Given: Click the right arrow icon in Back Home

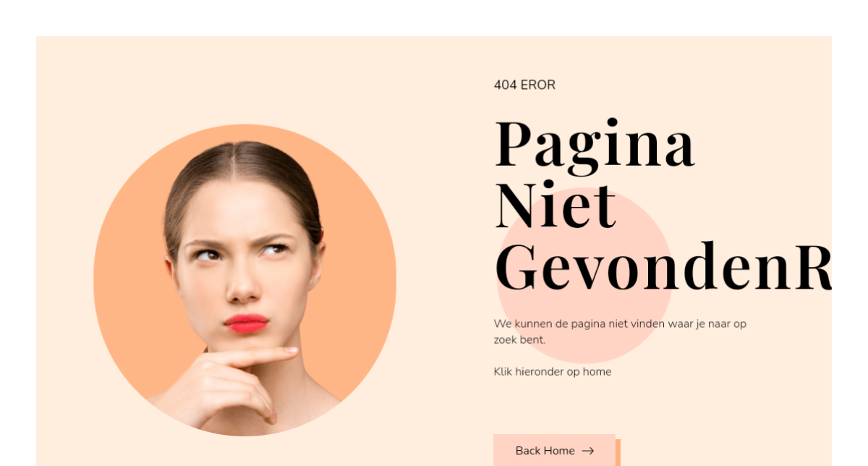Looking at the screenshot, I should [588, 451].
